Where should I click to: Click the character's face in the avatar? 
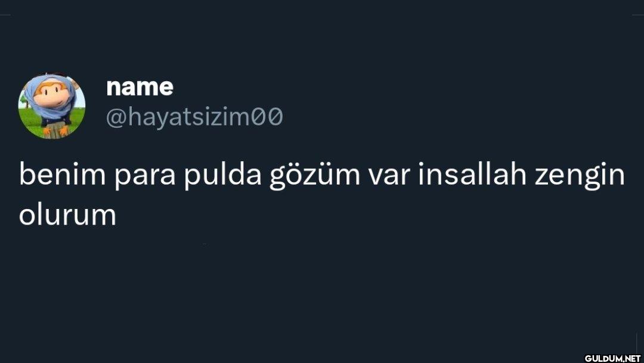pyautogui.click(x=51, y=96)
